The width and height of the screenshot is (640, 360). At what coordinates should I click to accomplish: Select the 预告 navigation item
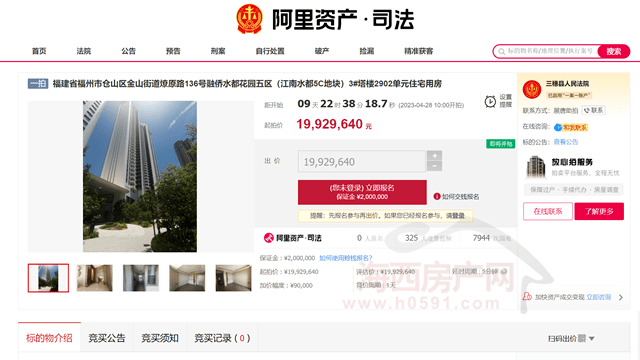click(173, 51)
